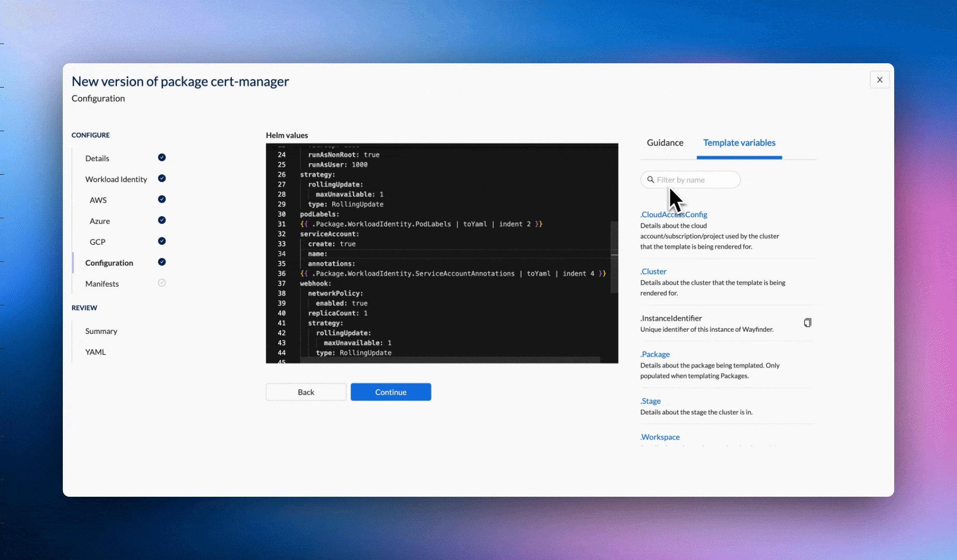Expand the .CloudAccessConfig variable link
Viewport: 957px width, 560px height.
674,215
